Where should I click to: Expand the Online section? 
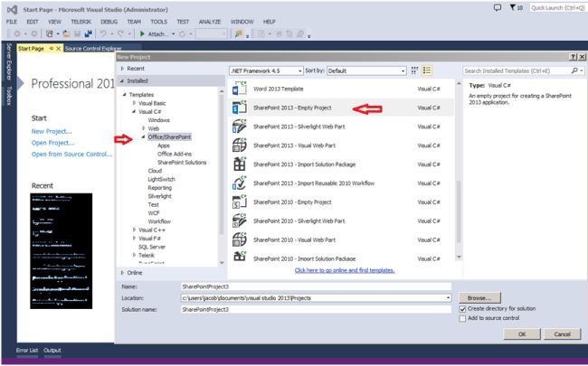[122, 273]
